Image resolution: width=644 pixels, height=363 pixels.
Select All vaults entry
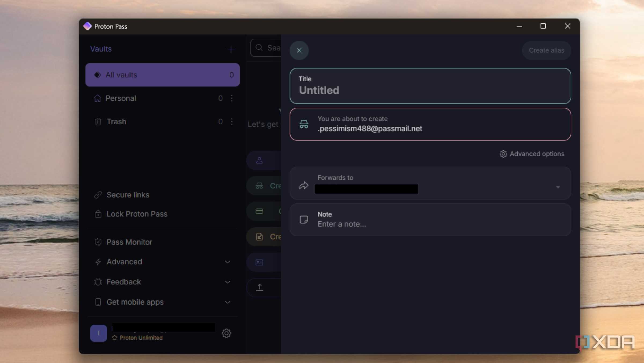coord(162,75)
